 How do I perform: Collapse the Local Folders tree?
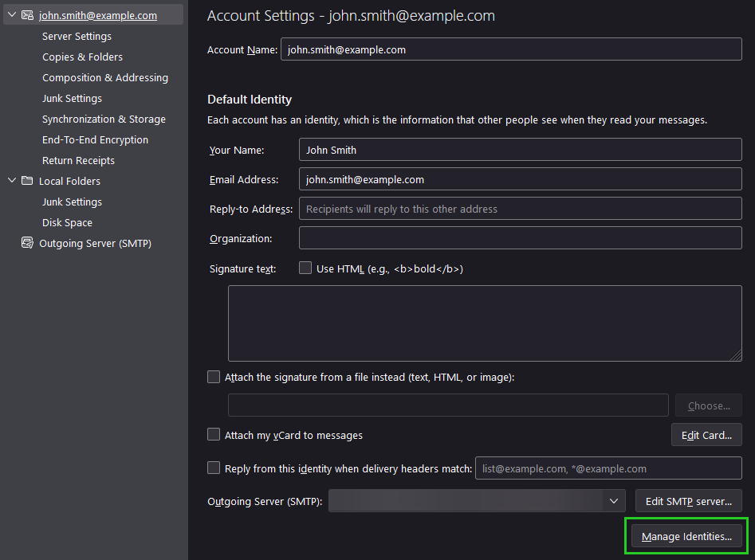tap(12, 181)
